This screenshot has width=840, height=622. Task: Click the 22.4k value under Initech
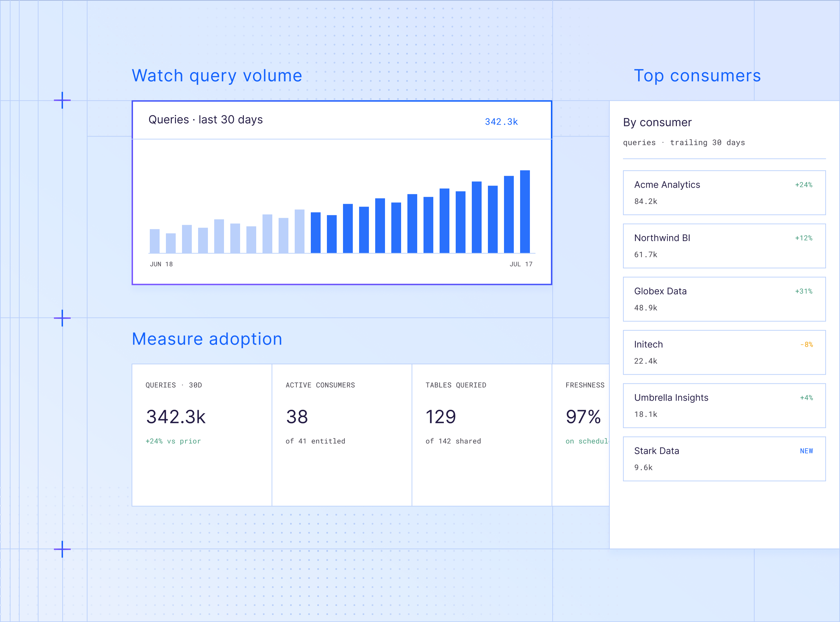click(x=645, y=361)
